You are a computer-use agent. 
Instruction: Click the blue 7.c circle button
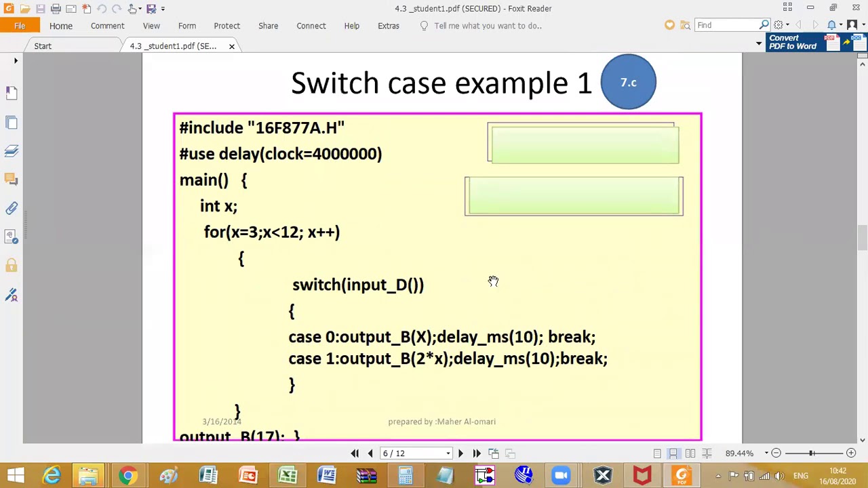(x=628, y=82)
